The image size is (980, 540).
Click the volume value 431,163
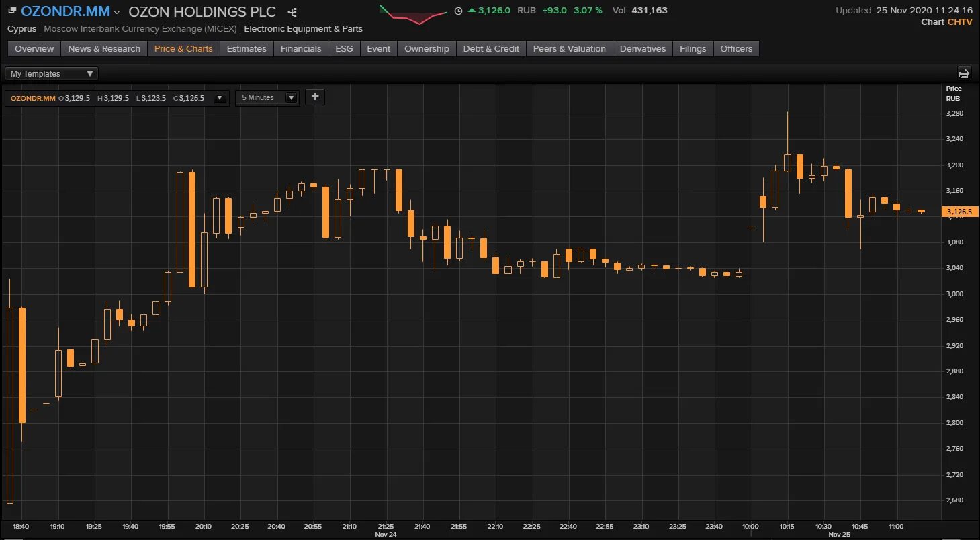point(649,11)
